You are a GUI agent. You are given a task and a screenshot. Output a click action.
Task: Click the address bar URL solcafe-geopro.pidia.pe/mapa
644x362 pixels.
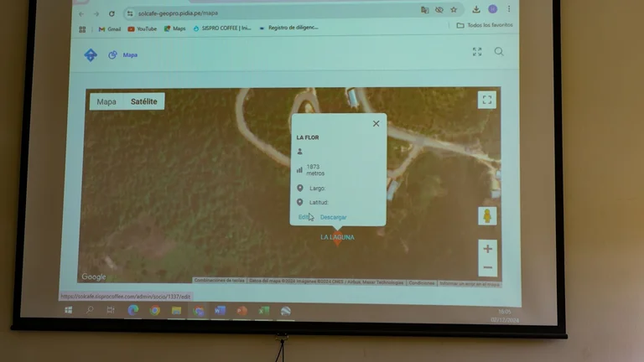click(x=178, y=13)
